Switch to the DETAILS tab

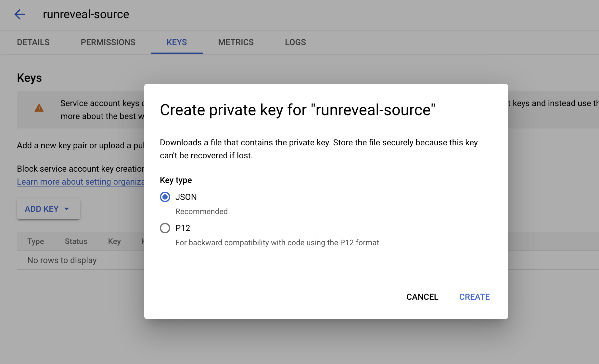tap(33, 42)
